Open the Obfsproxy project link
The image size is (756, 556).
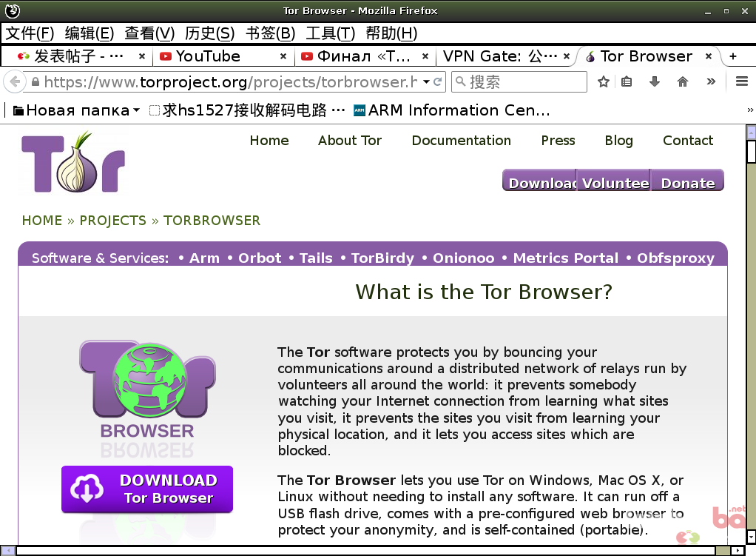point(675,258)
